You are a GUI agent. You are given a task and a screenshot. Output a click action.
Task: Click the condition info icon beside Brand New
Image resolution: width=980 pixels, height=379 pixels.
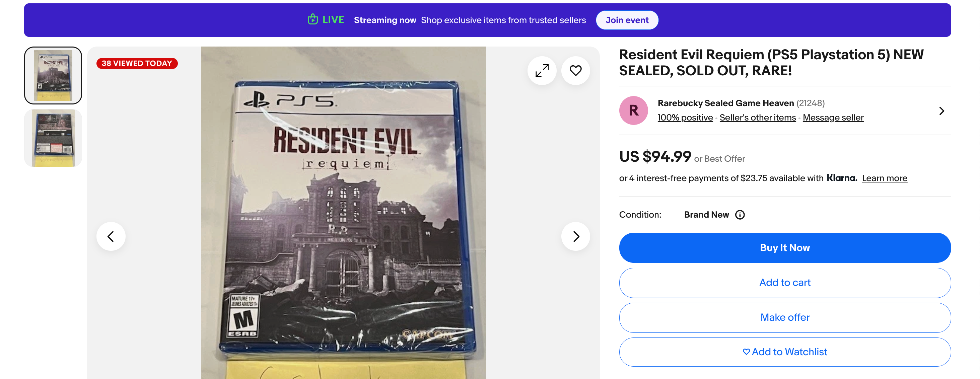click(x=740, y=215)
